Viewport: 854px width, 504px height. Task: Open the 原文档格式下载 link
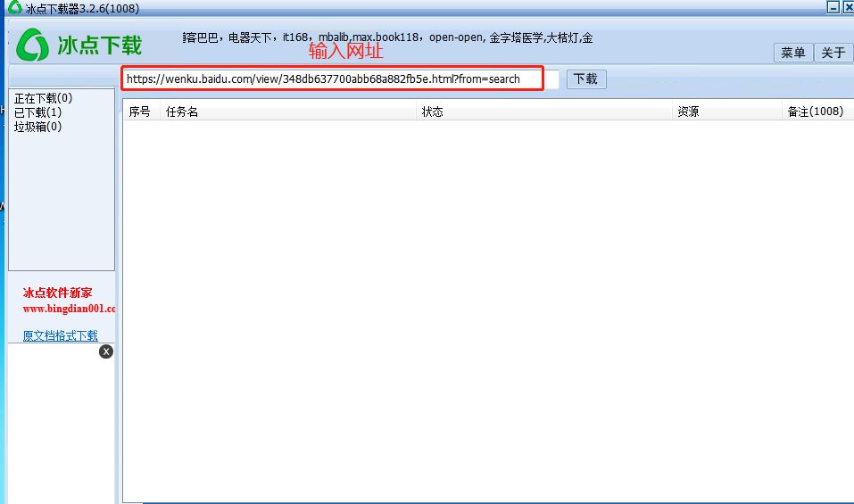[60, 335]
